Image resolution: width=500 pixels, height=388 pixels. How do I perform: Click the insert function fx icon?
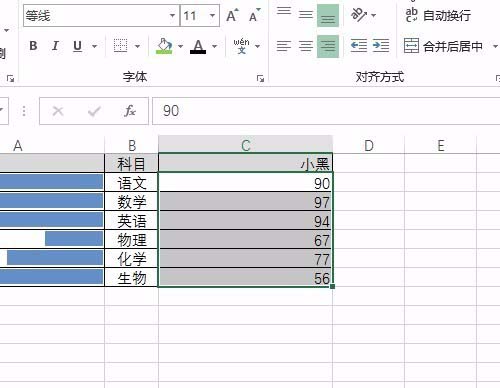click(x=130, y=111)
